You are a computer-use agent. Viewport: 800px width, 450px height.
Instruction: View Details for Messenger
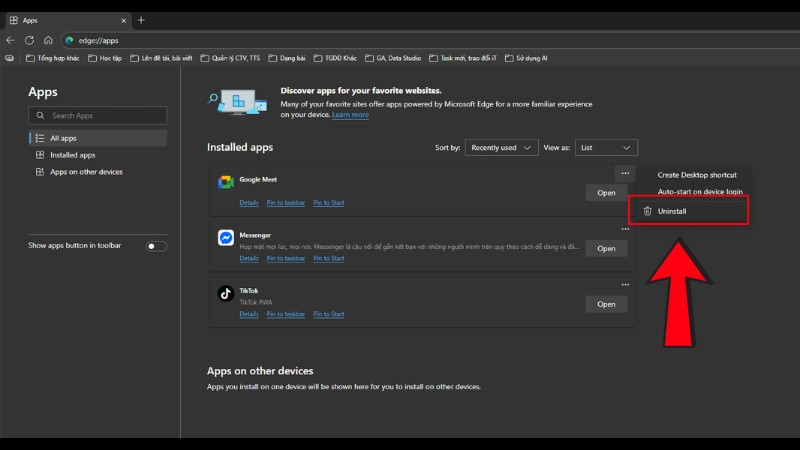pos(249,259)
